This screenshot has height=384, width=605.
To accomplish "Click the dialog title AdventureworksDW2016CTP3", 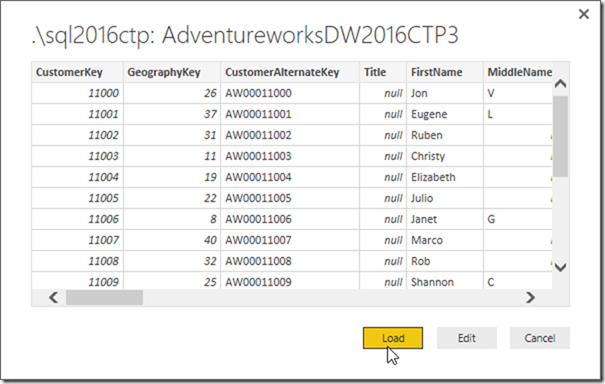I will (310, 36).
